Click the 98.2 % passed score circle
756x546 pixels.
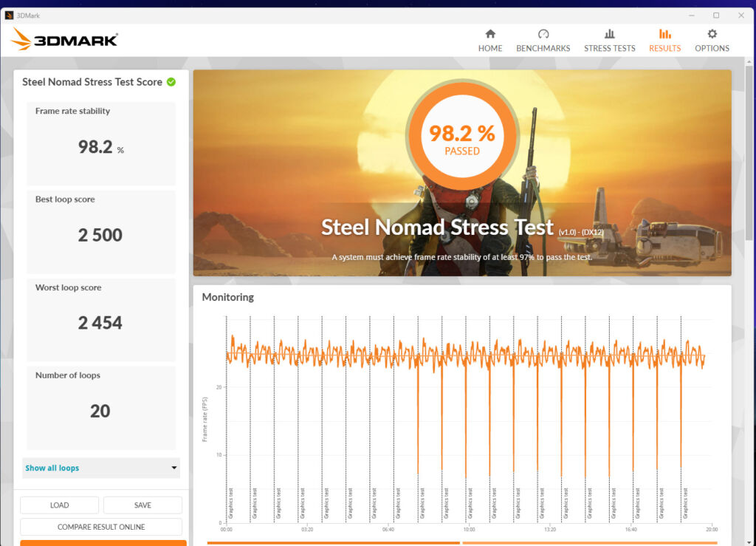pyautogui.click(x=462, y=135)
